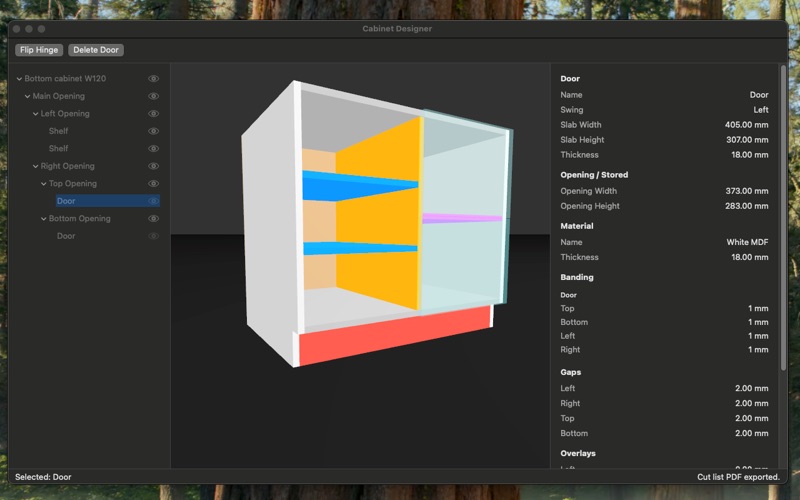
Task: Select Left Opening tree row
Action: (65, 113)
